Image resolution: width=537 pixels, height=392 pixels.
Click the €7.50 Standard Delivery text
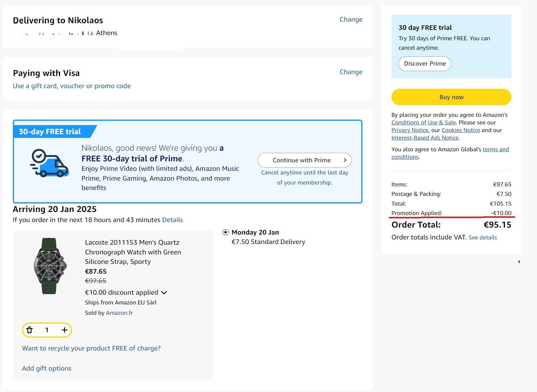[268, 242]
